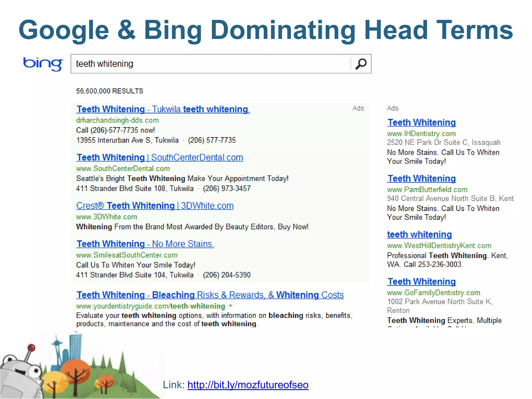Click the magnifying glass search icon
Image resolution: width=532 pixels, height=399 pixels.
coord(361,64)
